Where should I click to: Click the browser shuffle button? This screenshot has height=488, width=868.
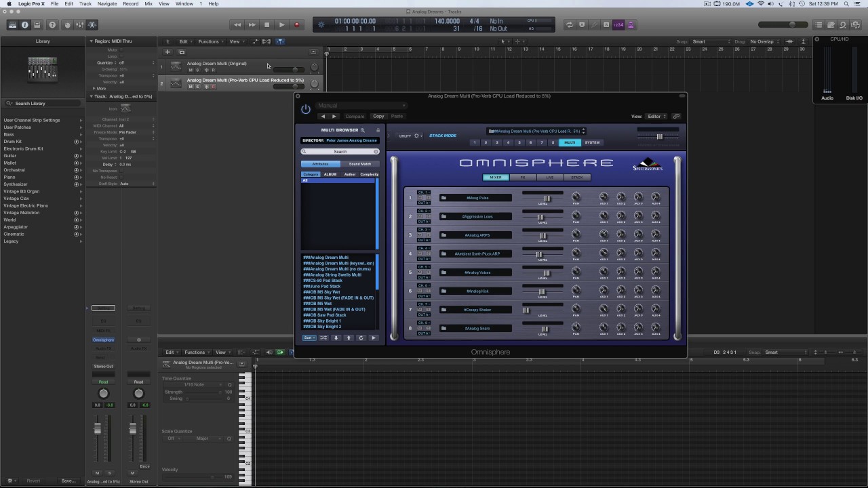[323, 338]
